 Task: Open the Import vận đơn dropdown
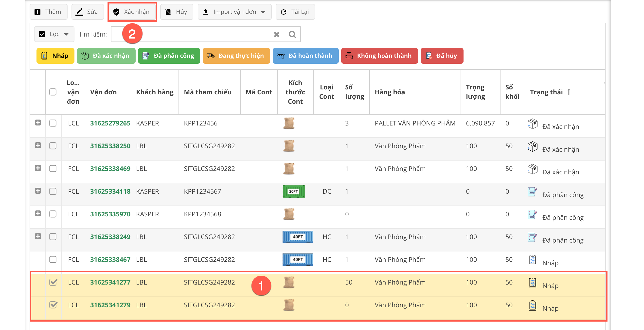tap(234, 12)
